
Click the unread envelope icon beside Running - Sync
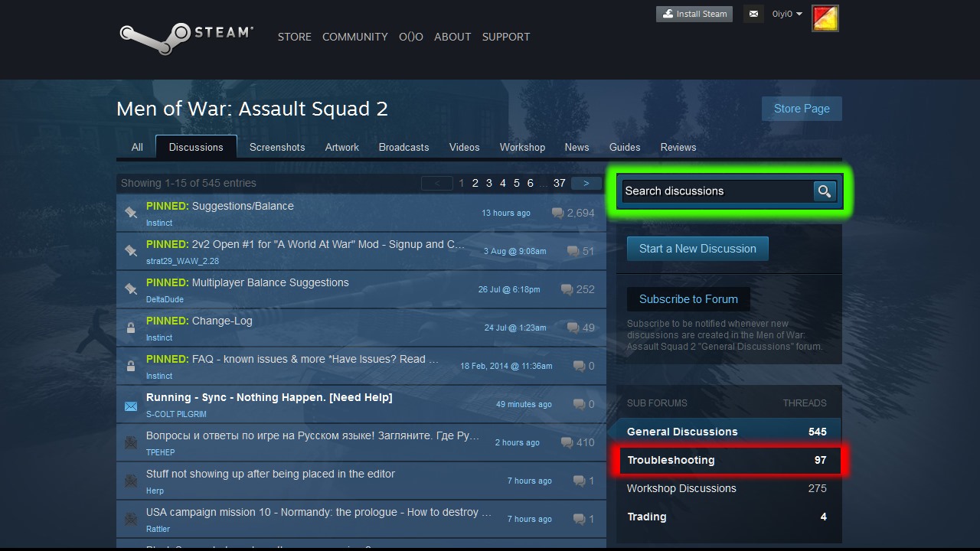(x=131, y=405)
